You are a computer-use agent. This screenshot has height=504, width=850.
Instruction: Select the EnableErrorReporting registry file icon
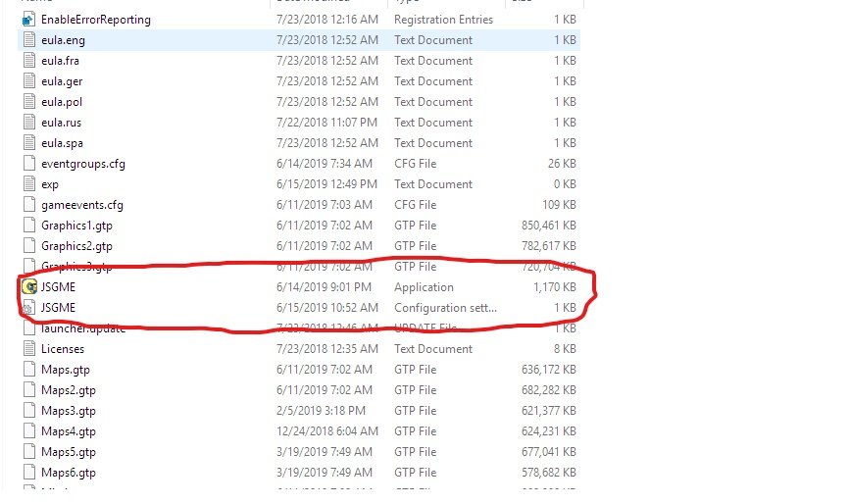(28, 20)
